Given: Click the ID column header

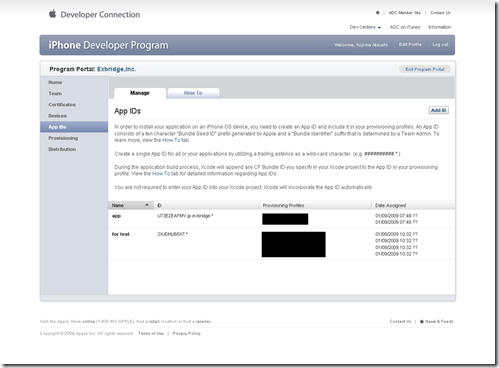Looking at the screenshot, I should [207, 205].
